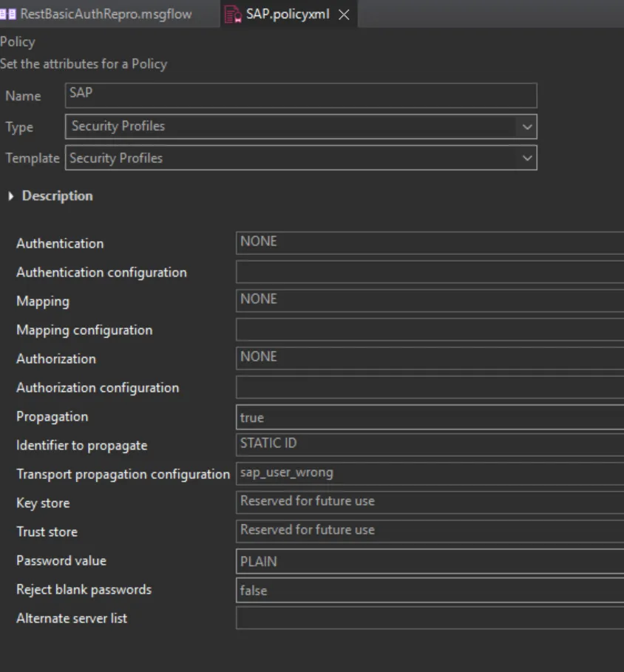Click the Transport propagation configuration label

point(123,474)
